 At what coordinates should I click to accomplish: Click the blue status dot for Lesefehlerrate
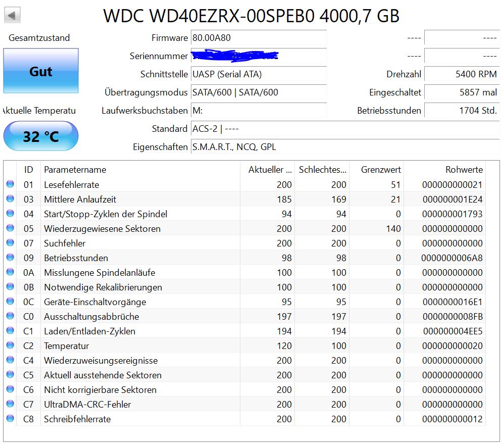(10, 184)
